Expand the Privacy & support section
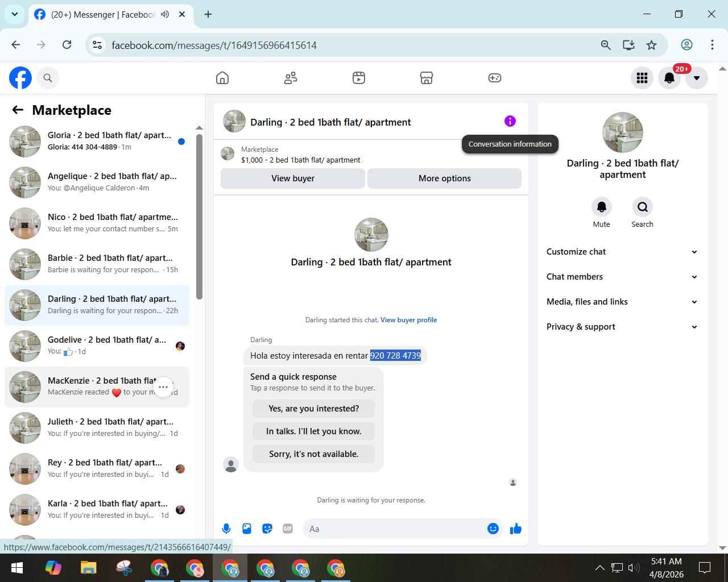 click(622, 327)
